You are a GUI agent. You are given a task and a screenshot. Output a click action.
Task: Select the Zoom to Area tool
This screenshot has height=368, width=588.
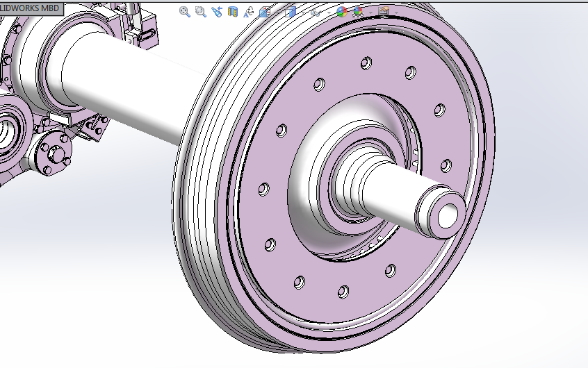[201, 12]
